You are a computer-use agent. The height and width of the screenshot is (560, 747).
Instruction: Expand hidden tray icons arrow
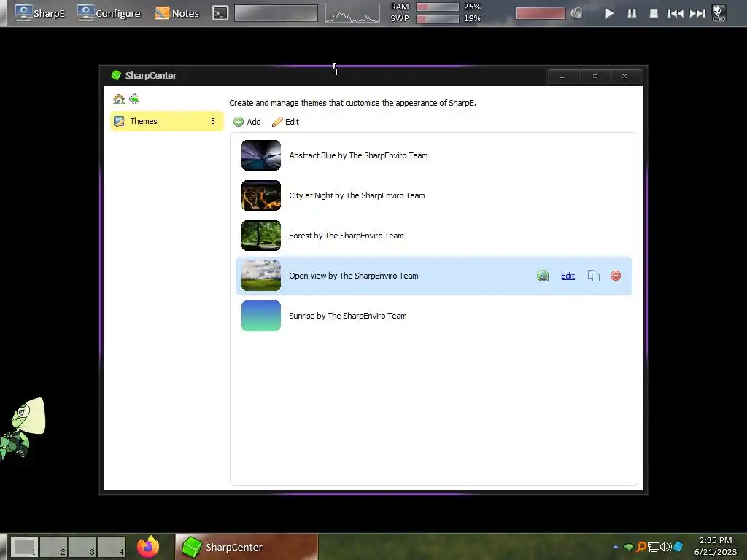616,547
